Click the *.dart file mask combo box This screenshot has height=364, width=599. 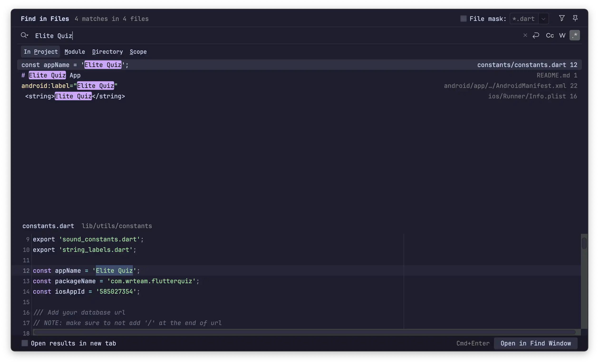tap(524, 19)
